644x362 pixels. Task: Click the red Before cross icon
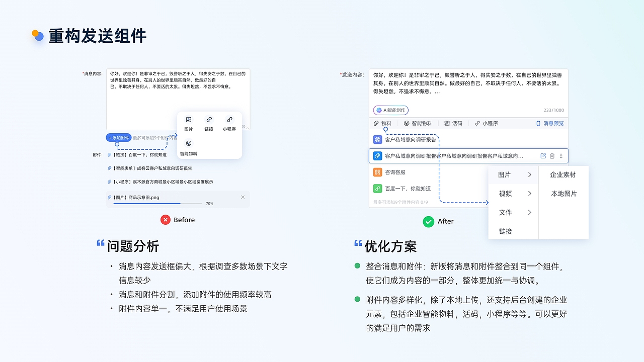pos(166,220)
